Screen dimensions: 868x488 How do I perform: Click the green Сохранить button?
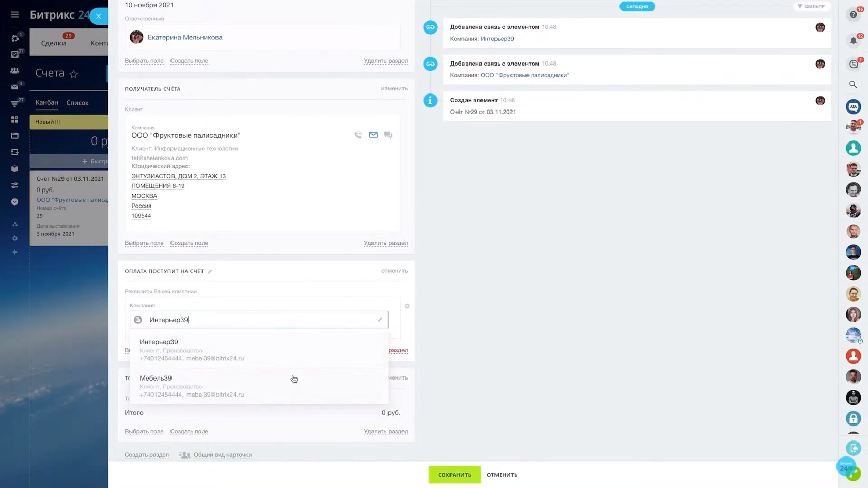(455, 475)
